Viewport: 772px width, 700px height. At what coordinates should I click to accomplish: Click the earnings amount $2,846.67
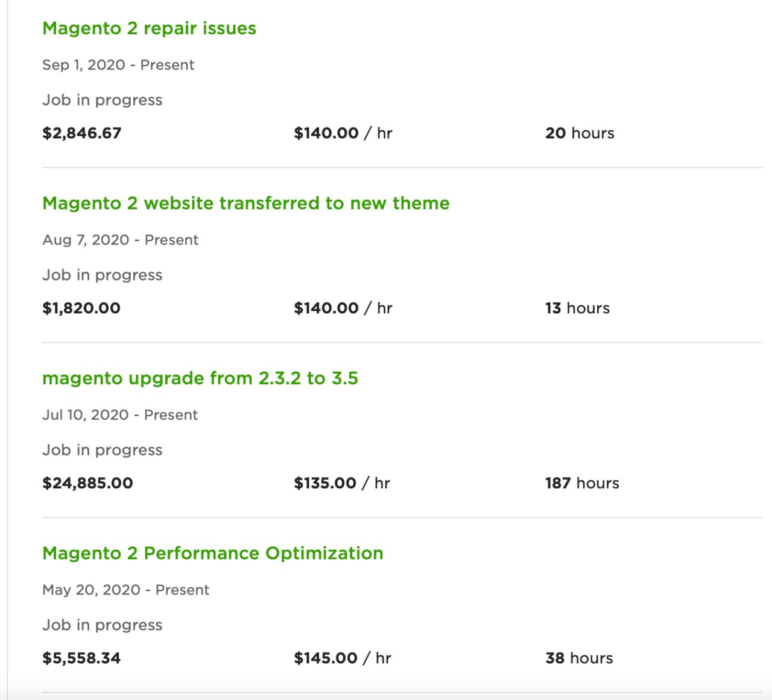point(82,133)
